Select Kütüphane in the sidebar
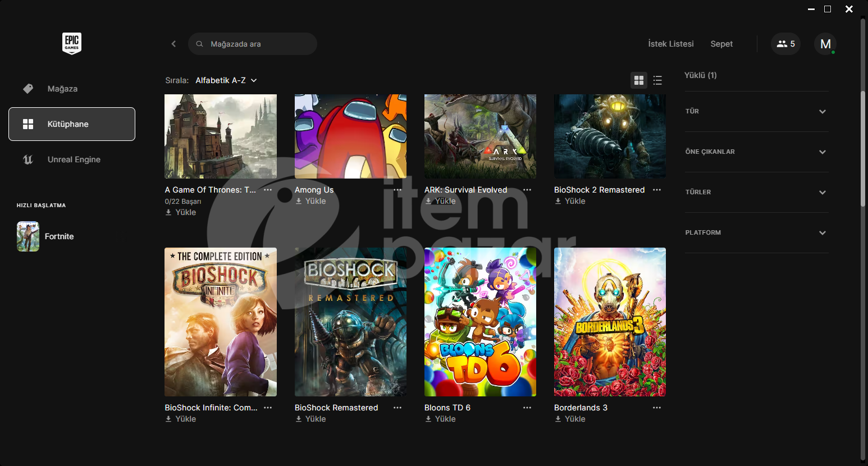The width and height of the screenshot is (868, 466). (x=72, y=124)
